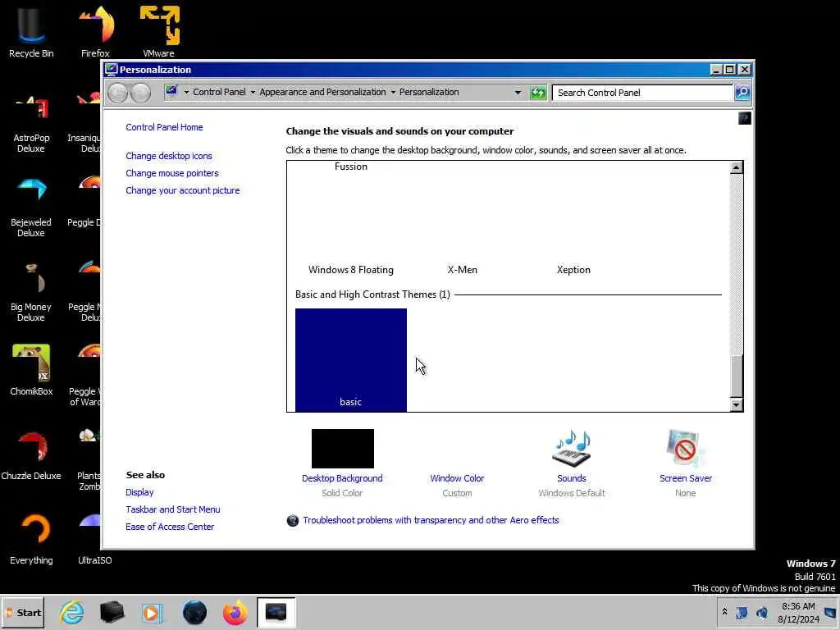Select the blue basic theme tile
840x630 pixels.
click(x=351, y=360)
